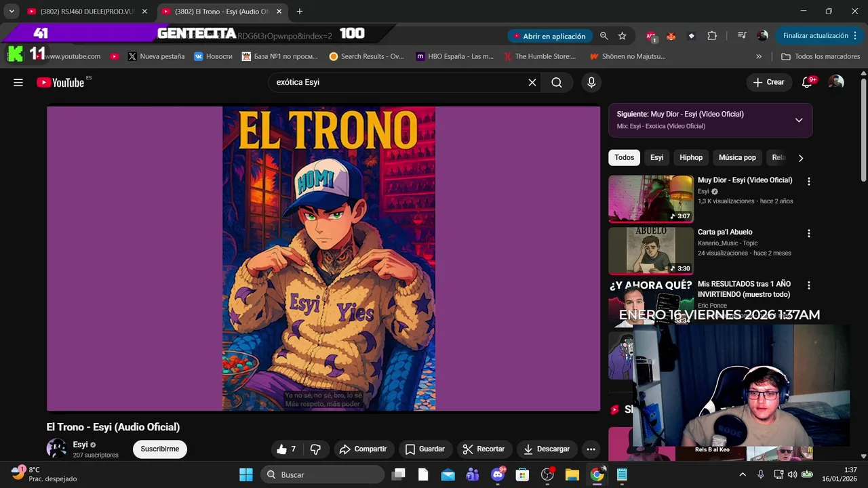The image size is (868, 488).
Task: Open the browser zoom magnifier icon
Action: coord(604,36)
